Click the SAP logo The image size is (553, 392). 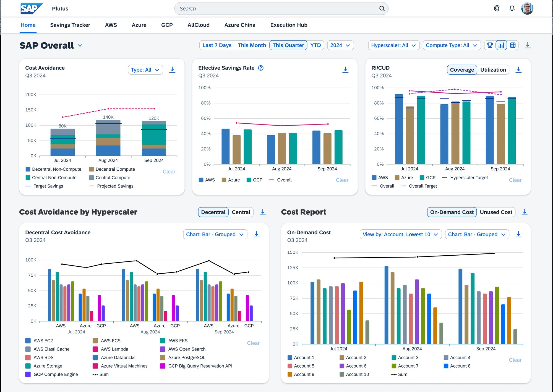coord(32,9)
